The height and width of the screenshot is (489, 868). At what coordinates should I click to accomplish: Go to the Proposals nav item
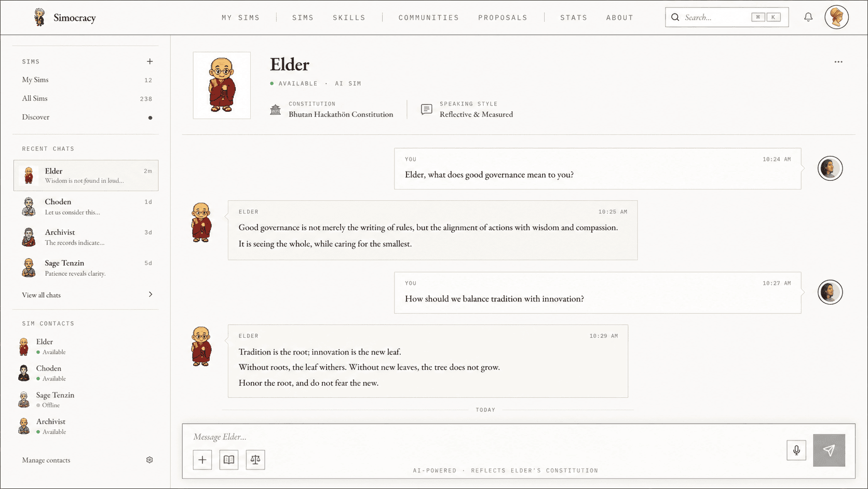503,18
